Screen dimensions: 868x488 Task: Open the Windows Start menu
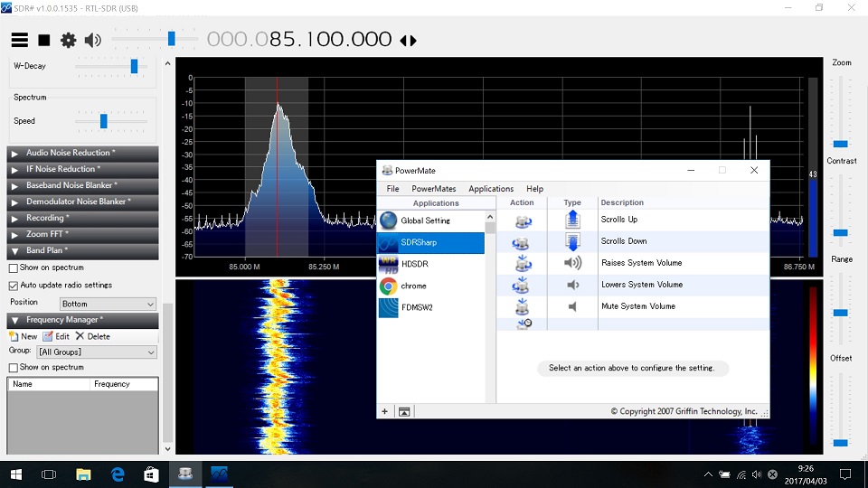pos(16,474)
